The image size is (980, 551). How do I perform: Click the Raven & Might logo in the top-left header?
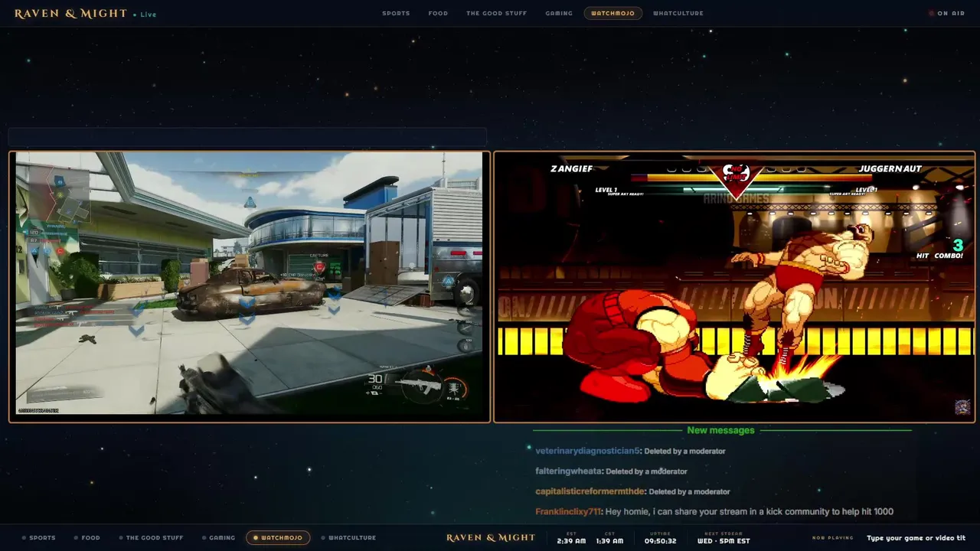click(x=70, y=13)
